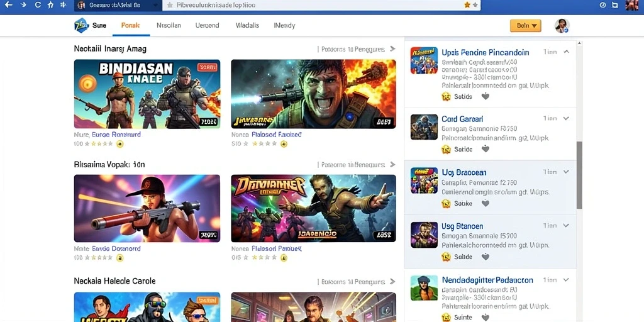The height and width of the screenshot is (322, 644).
Task: Collapse the Upels Fendine Pincandoin entry chevron
Action: (x=567, y=52)
